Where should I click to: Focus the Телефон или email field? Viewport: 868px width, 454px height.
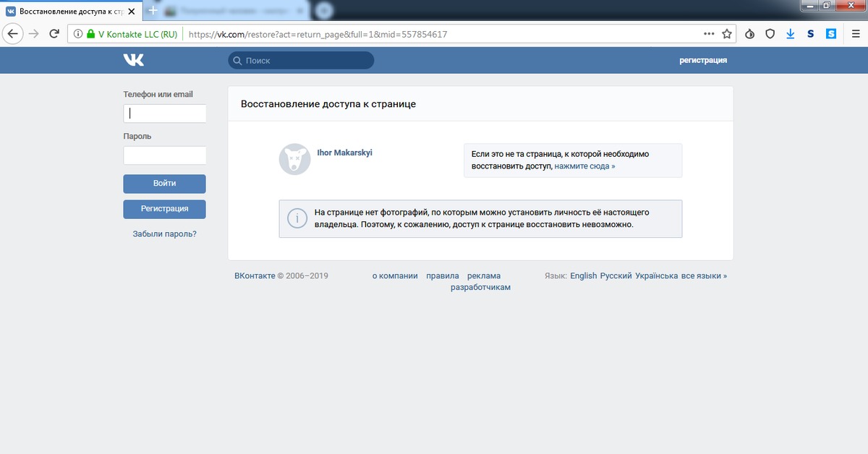point(165,113)
